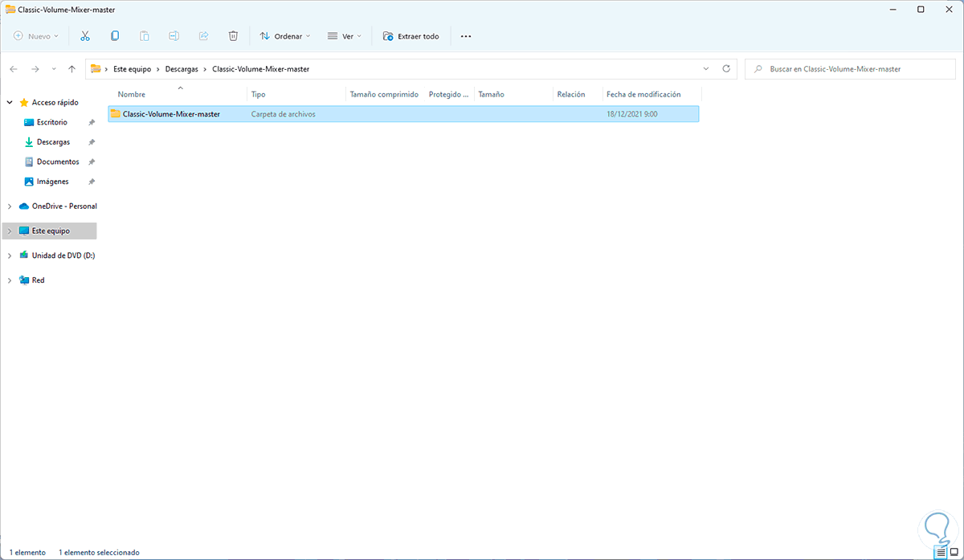Expand OneDrive - Personal tree node
This screenshot has height=560, width=964.
10,206
